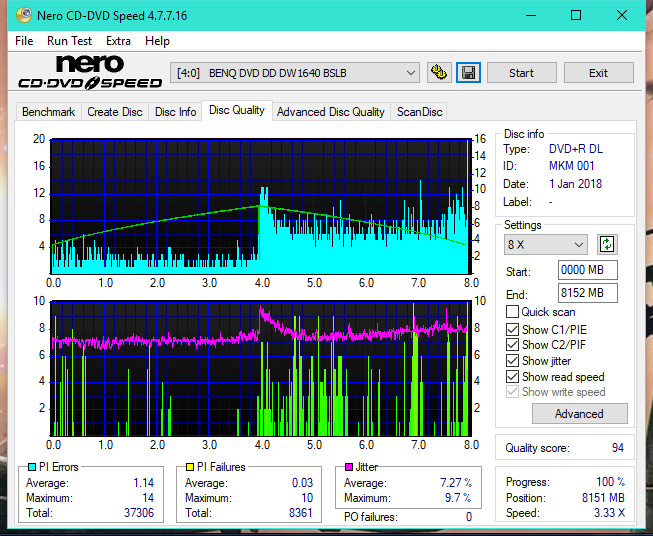653x536 pixels.
Task: Click the refresh settings icon beside speed
Action: pos(607,244)
